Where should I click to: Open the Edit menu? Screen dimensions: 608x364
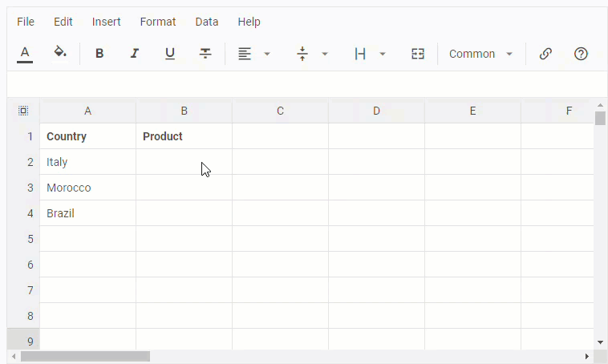pos(63,22)
